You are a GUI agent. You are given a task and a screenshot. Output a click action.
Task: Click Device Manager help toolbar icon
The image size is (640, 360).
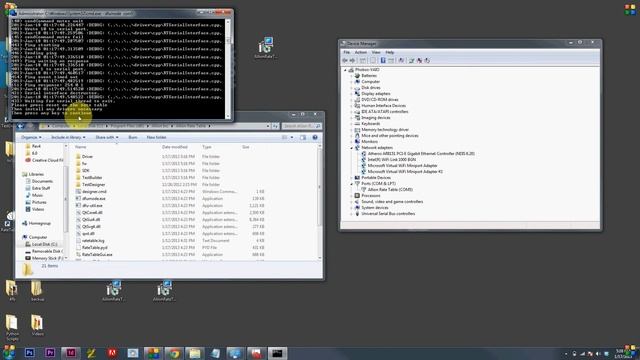383,60
